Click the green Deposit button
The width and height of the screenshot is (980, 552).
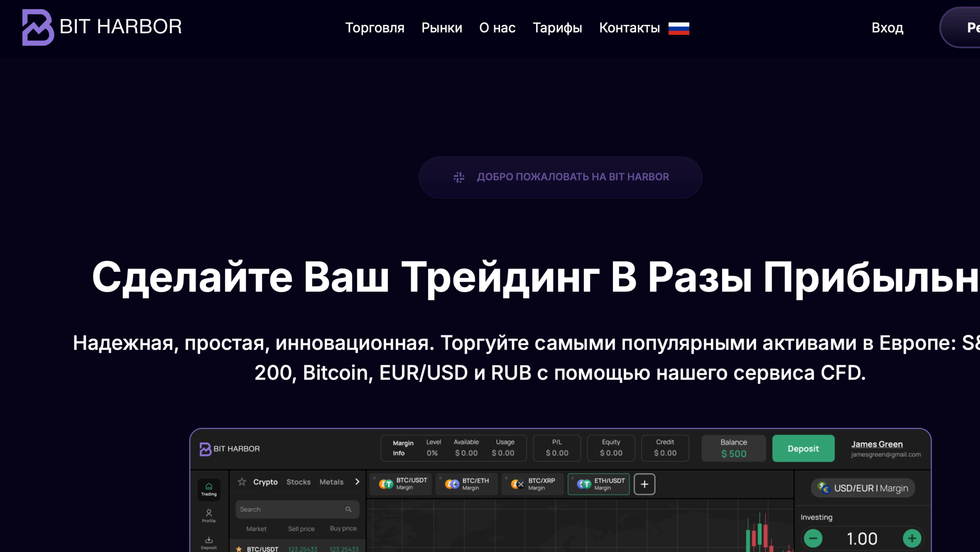(x=803, y=449)
